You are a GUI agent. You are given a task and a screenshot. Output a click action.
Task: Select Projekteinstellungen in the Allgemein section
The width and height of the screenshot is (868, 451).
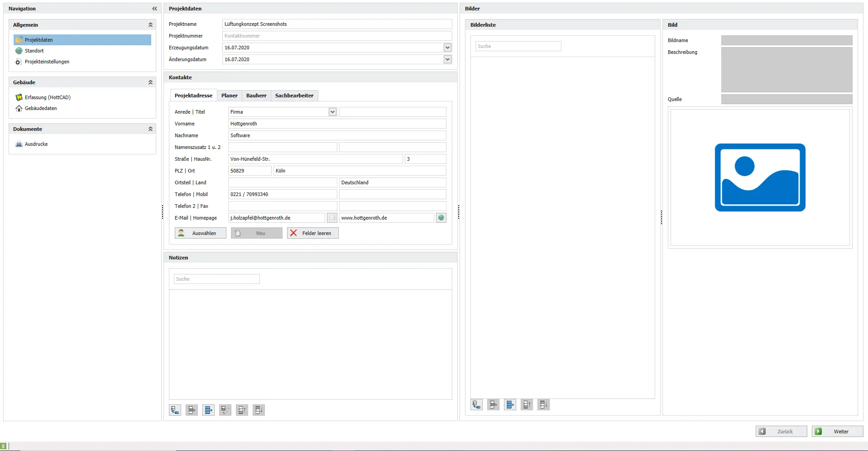(47, 62)
